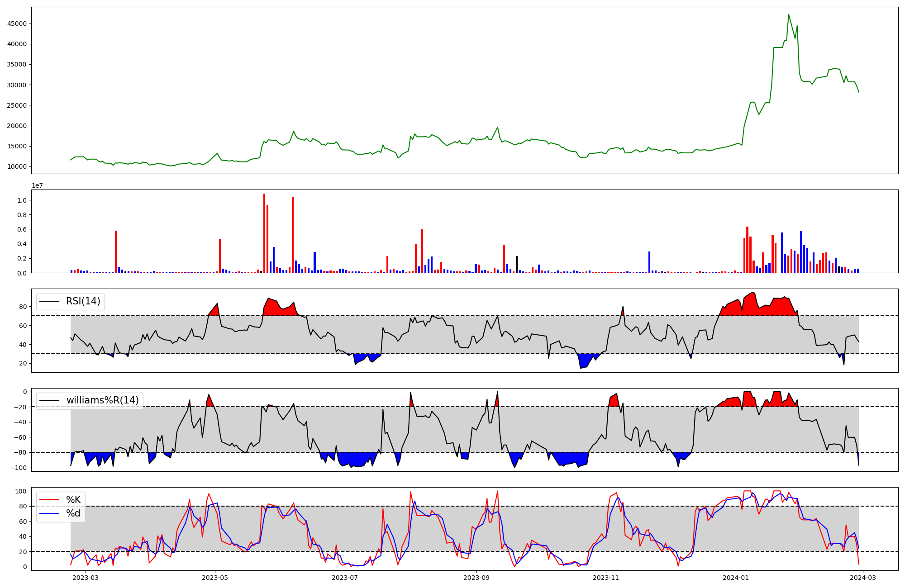Click the 2023-11 x-axis date label
Screen dimensions: 905x588
coord(605,578)
